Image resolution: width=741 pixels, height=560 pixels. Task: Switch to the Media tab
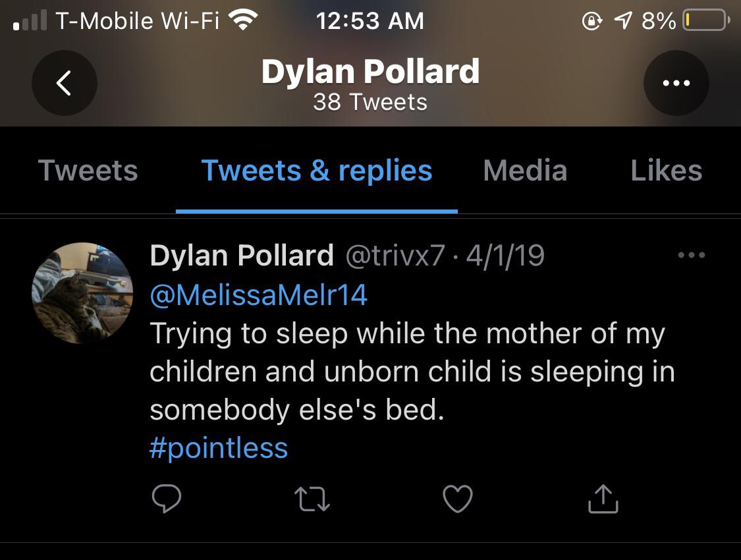[x=525, y=170]
